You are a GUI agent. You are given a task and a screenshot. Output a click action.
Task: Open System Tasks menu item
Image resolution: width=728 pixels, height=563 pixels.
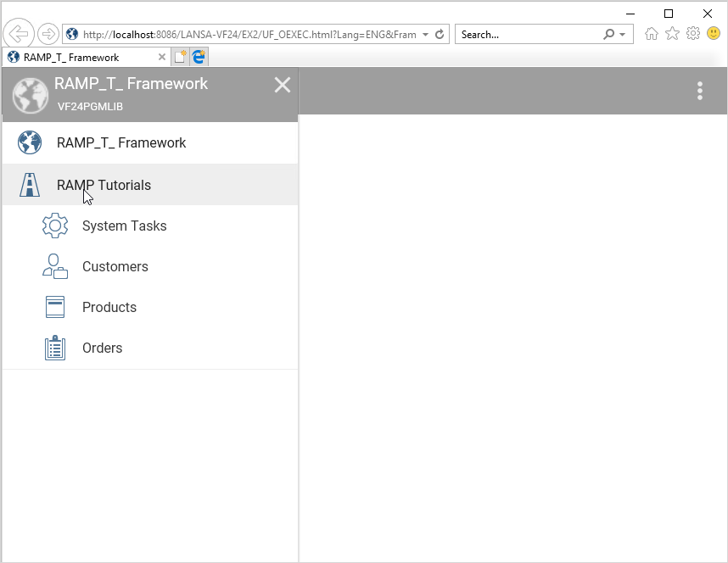[x=150, y=226]
